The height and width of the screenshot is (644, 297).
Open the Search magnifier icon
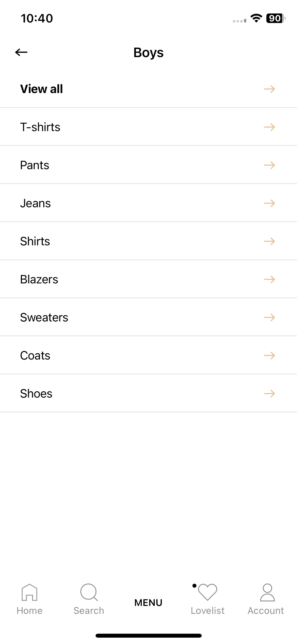(x=89, y=592)
